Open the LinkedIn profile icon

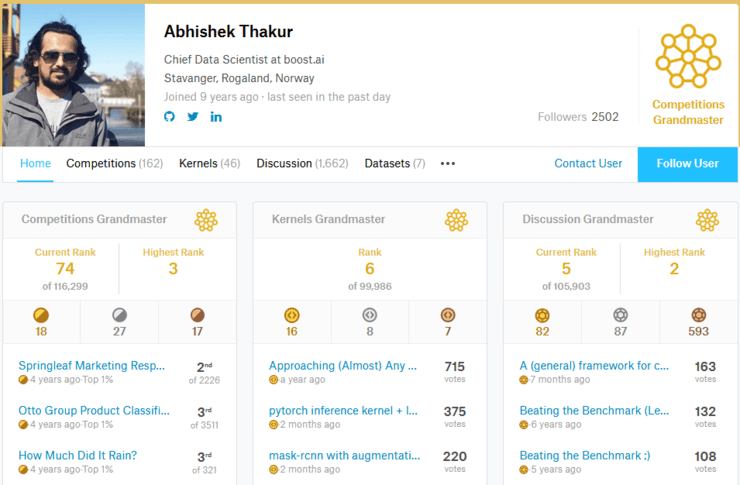tap(216, 117)
